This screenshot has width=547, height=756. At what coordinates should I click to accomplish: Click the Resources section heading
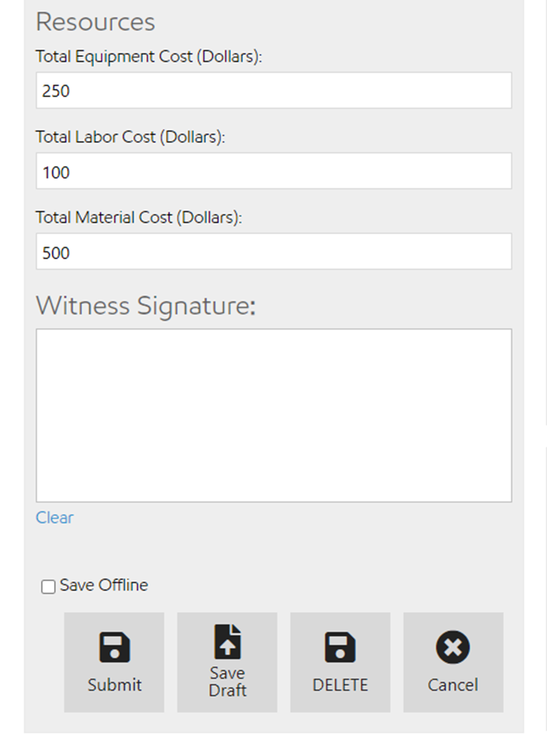(95, 22)
